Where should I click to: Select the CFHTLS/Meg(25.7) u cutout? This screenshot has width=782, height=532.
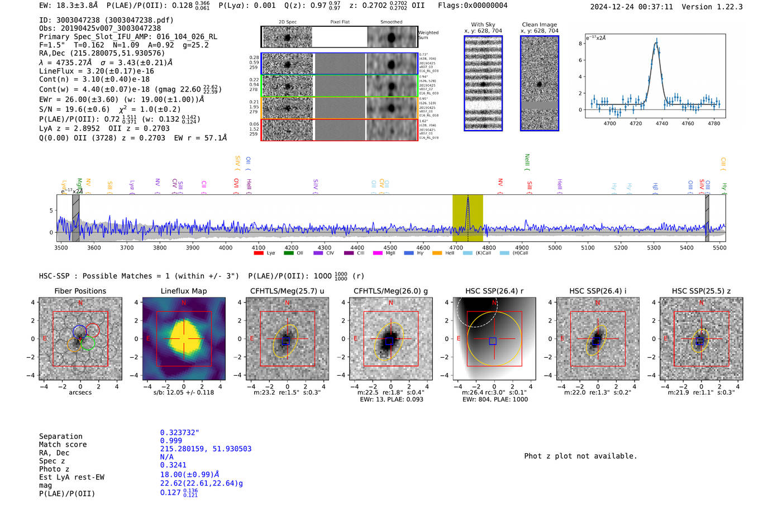point(287,338)
